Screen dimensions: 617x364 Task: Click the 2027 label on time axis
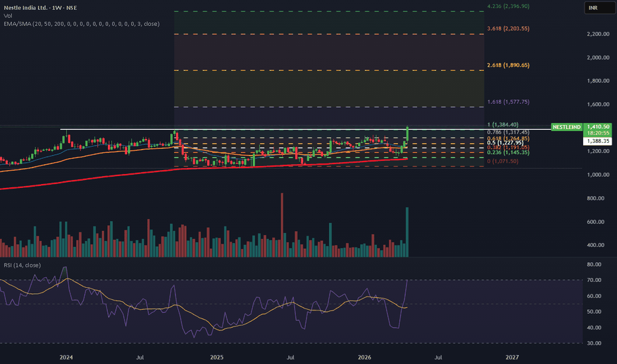pyautogui.click(x=512, y=357)
